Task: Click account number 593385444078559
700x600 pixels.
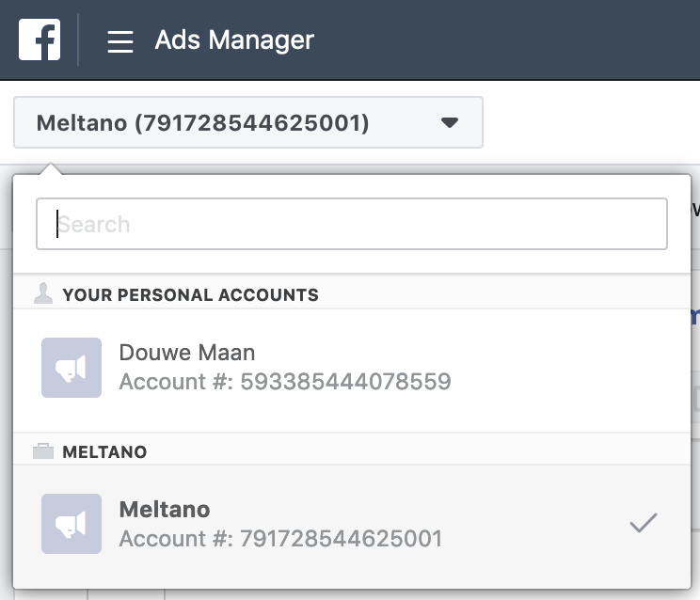Action: [285, 382]
